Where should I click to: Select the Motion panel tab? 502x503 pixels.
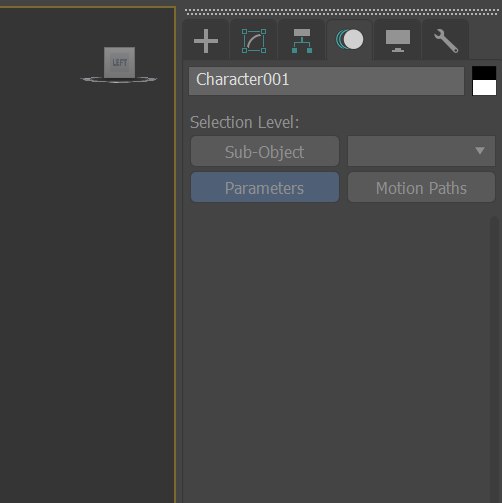coord(349,40)
